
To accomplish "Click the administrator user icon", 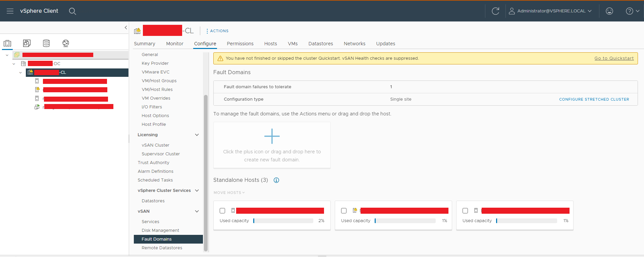I will (x=512, y=11).
